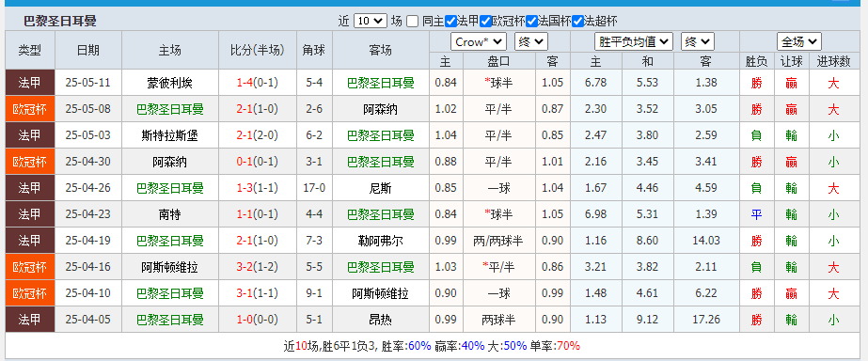The width and height of the screenshot is (868, 361).
Task: Open the Crow* bookmaker dropdown
Action: click(x=479, y=41)
